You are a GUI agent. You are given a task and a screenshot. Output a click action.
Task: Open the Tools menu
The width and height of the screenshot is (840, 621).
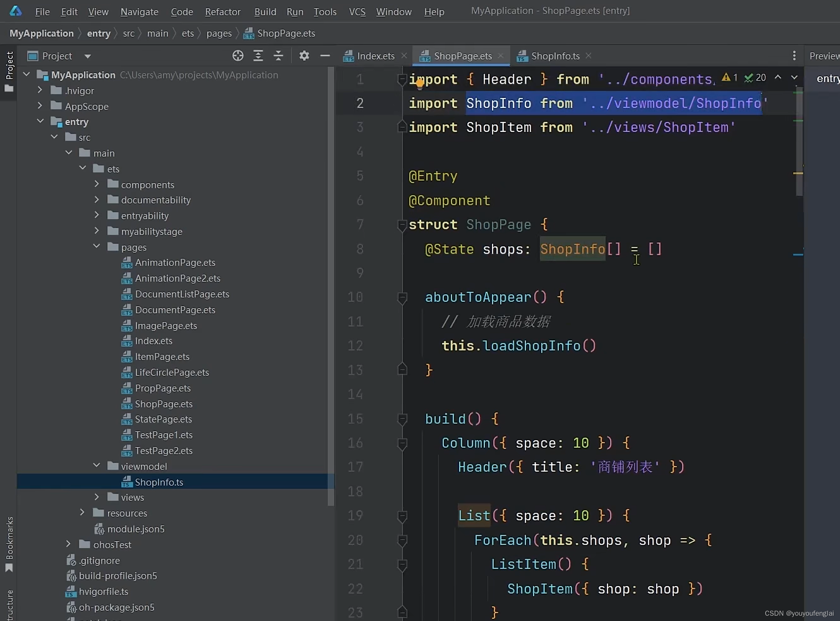[x=325, y=12]
